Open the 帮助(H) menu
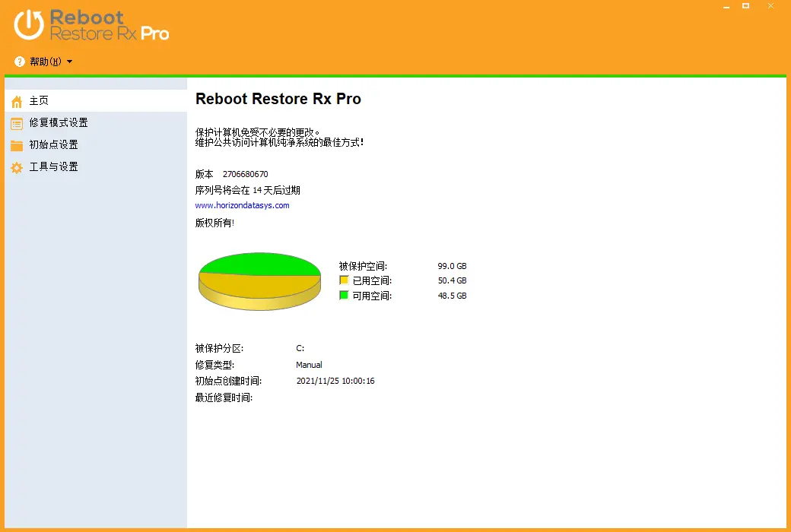Screen dimensions: 791x532 tap(46, 62)
